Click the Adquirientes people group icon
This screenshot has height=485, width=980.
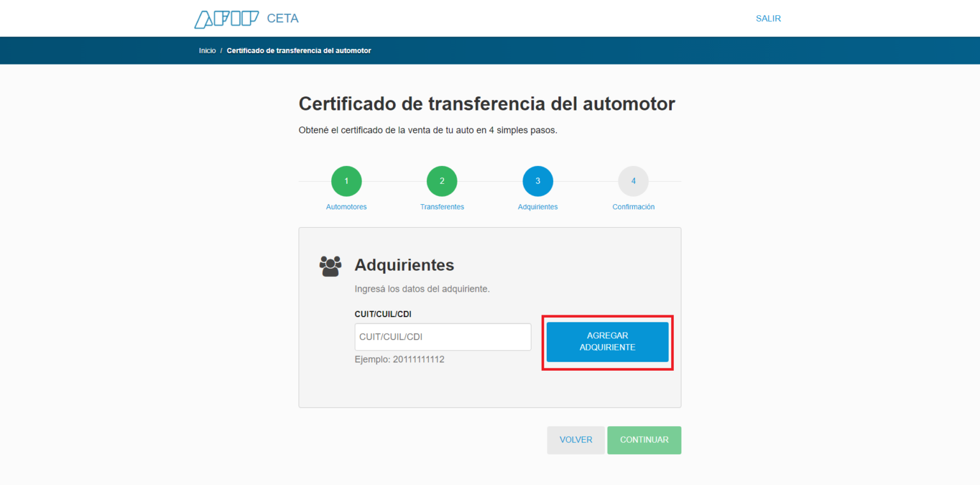[x=330, y=266]
